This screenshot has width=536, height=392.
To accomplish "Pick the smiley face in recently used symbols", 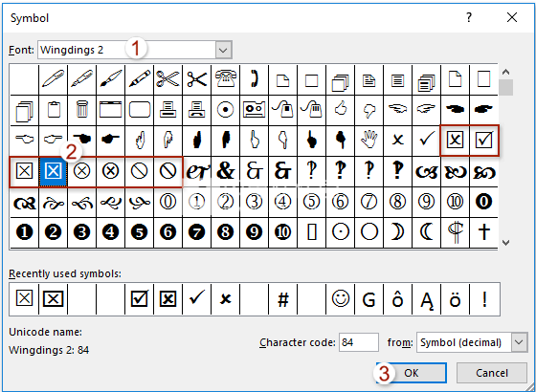I will [x=341, y=299].
